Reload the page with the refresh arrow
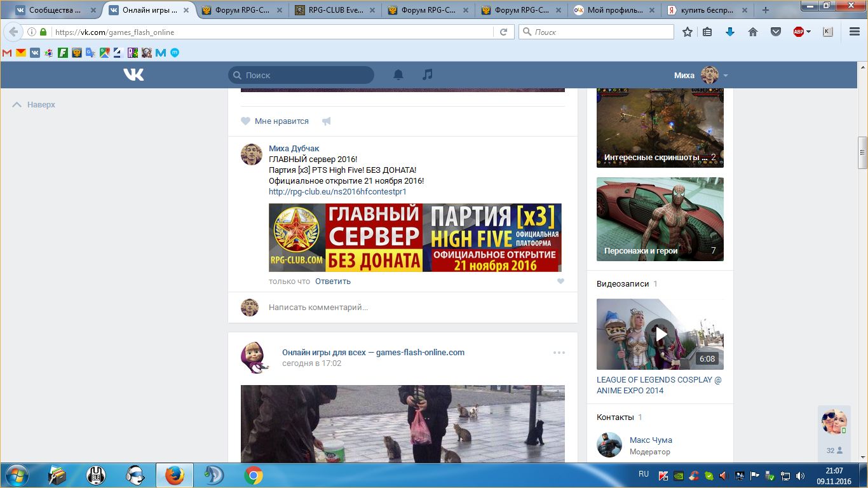868x488 pixels. [504, 32]
